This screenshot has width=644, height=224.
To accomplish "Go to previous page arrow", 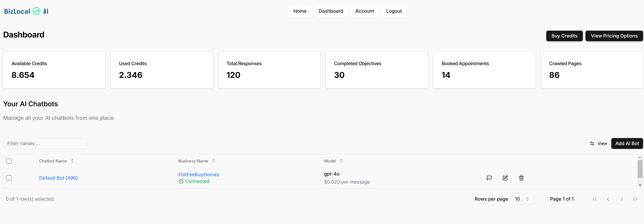I will pyautogui.click(x=608, y=199).
